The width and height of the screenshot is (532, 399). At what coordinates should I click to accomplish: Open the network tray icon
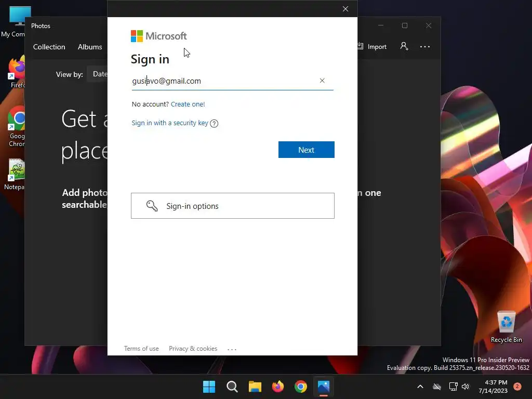tap(453, 387)
